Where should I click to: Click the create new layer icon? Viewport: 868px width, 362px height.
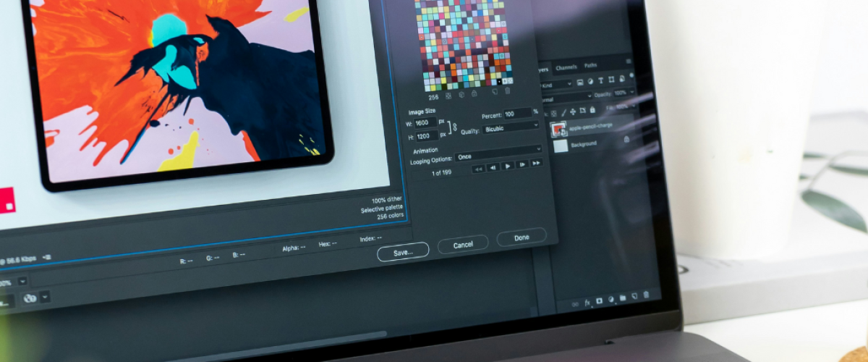(x=634, y=295)
